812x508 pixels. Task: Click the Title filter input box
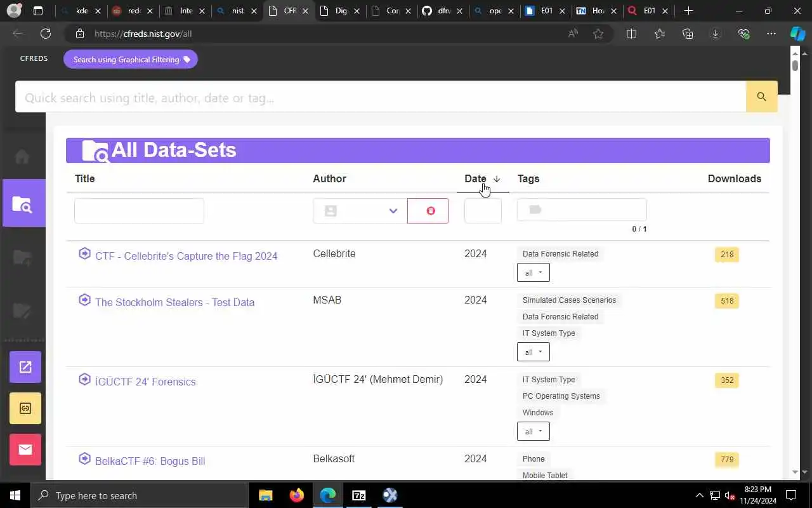click(x=139, y=211)
